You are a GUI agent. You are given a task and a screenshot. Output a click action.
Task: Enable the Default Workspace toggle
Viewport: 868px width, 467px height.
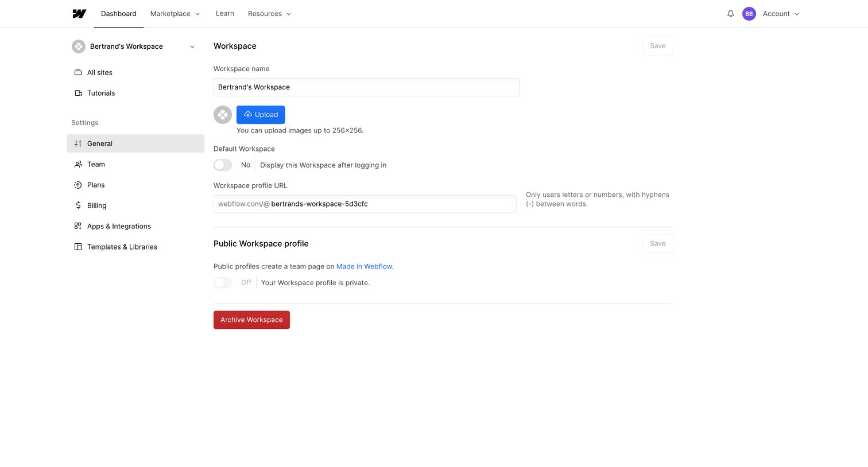[x=223, y=165]
